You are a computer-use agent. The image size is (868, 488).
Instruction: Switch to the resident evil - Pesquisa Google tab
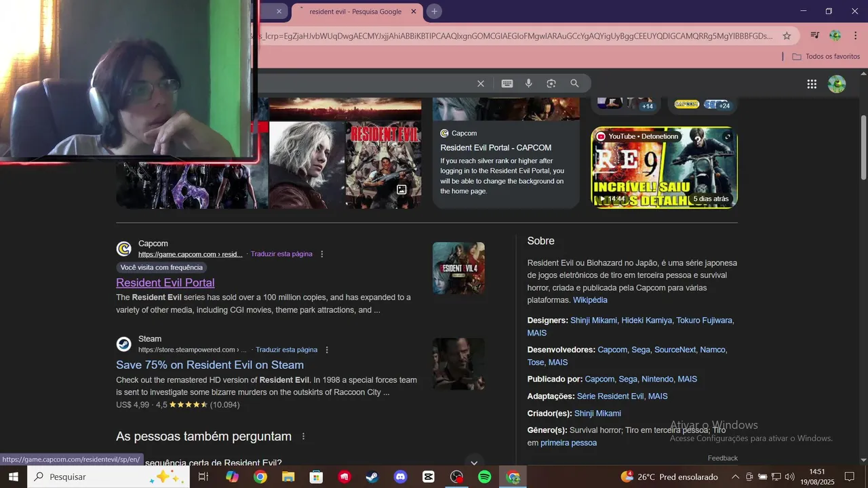coord(355,12)
